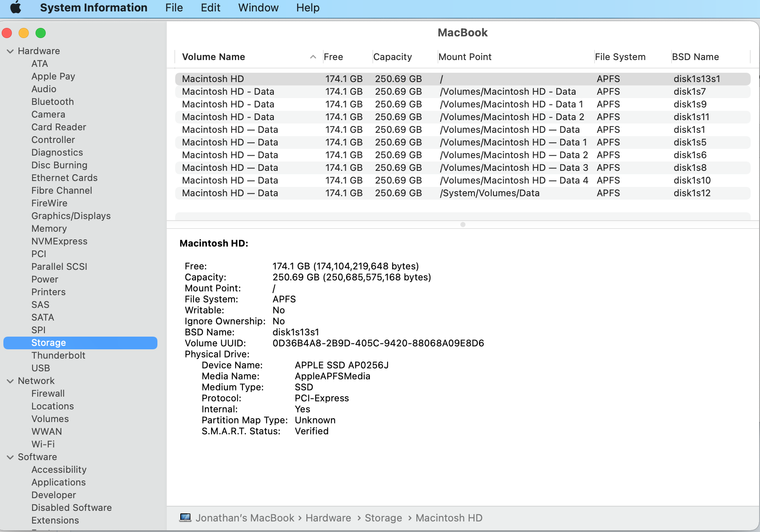Image resolution: width=760 pixels, height=532 pixels.
Task: Collapse the Hardware section
Action: 10,51
